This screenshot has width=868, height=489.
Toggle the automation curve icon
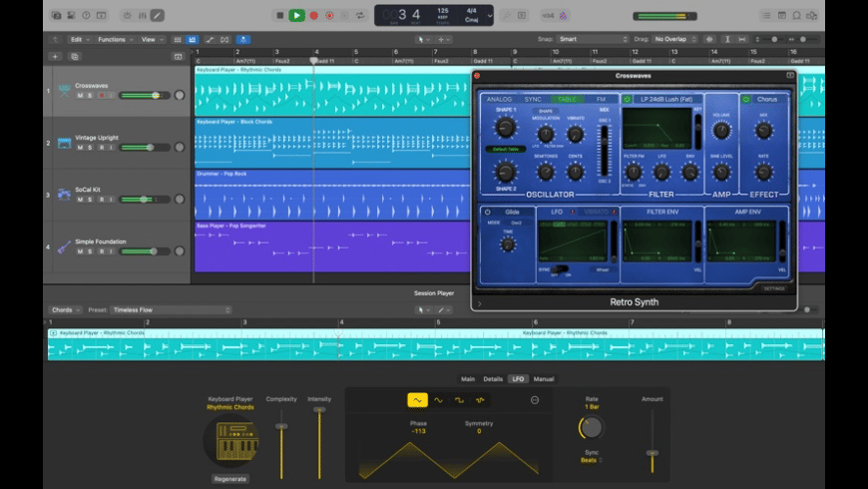coord(210,39)
